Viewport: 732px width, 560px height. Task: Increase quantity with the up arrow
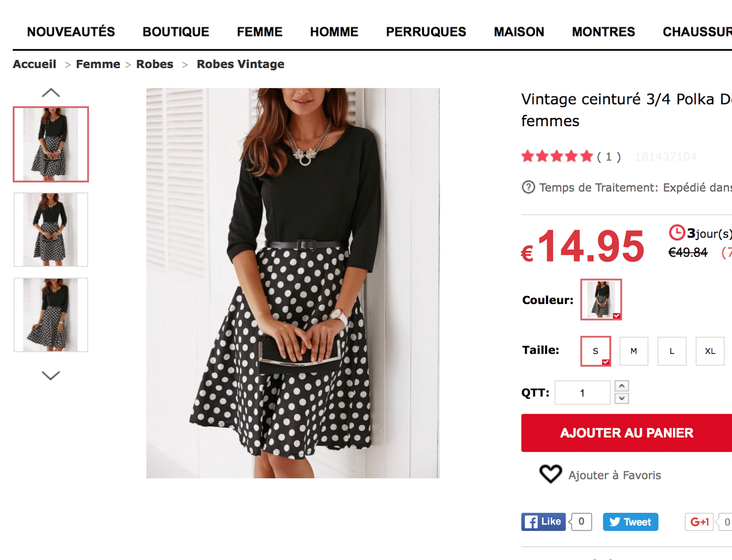[x=622, y=386]
